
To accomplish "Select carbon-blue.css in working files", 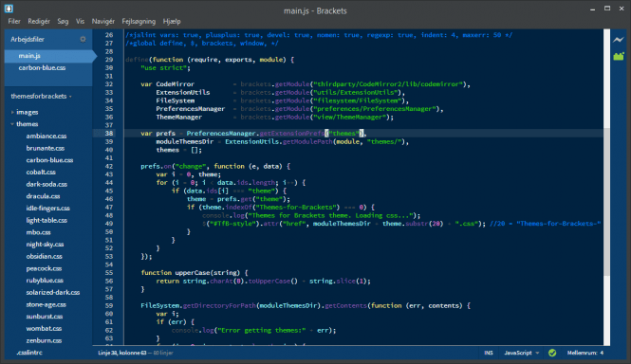I will click(42, 68).
